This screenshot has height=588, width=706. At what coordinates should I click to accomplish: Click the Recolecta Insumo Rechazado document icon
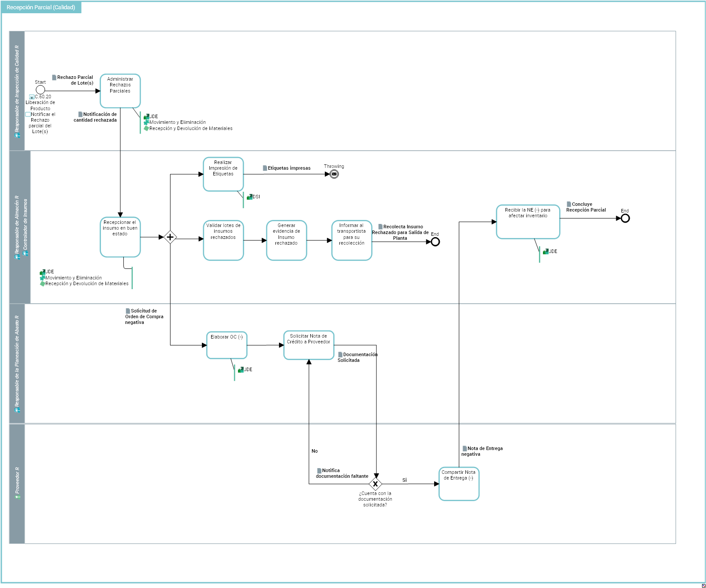click(380, 227)
